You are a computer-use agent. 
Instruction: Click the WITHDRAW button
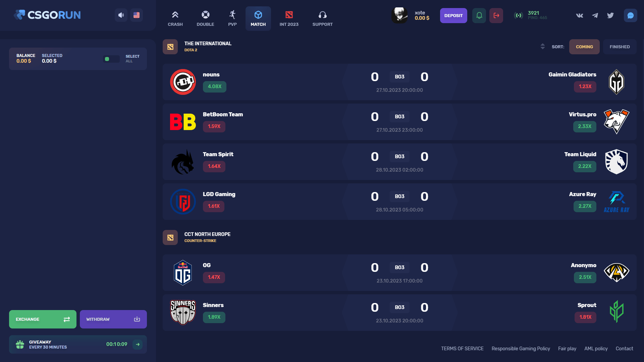click(x=112, y=319)
